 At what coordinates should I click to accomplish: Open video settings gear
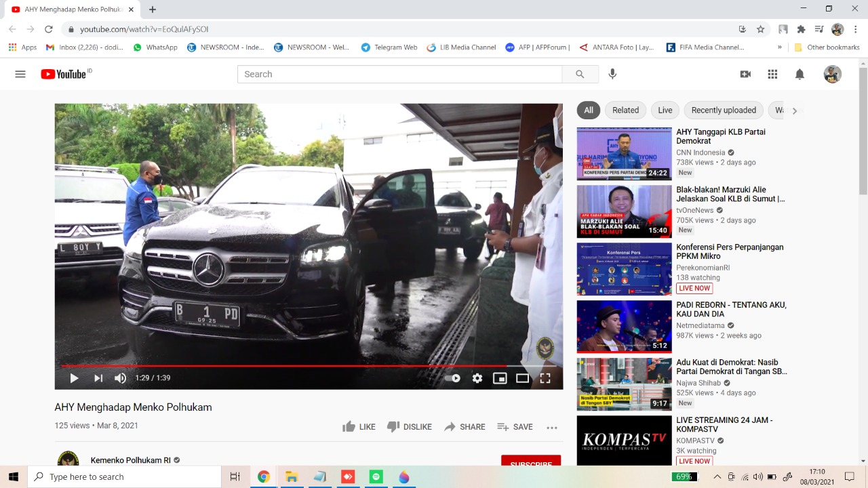click(477, 378)
